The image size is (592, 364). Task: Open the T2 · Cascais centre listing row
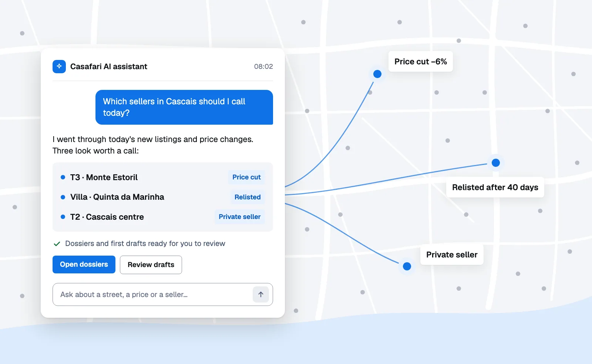pyautogui.click(x=163, y=217)
